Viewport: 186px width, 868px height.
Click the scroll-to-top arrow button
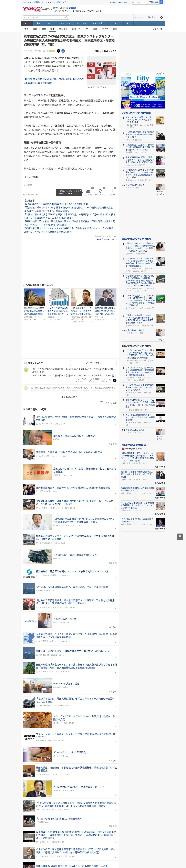click(x=180, y=536)
